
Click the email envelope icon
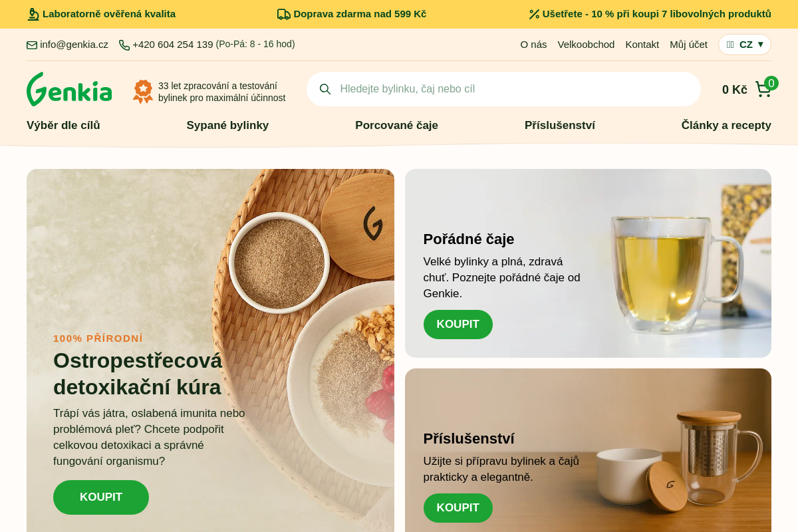[x=32, y=45]
